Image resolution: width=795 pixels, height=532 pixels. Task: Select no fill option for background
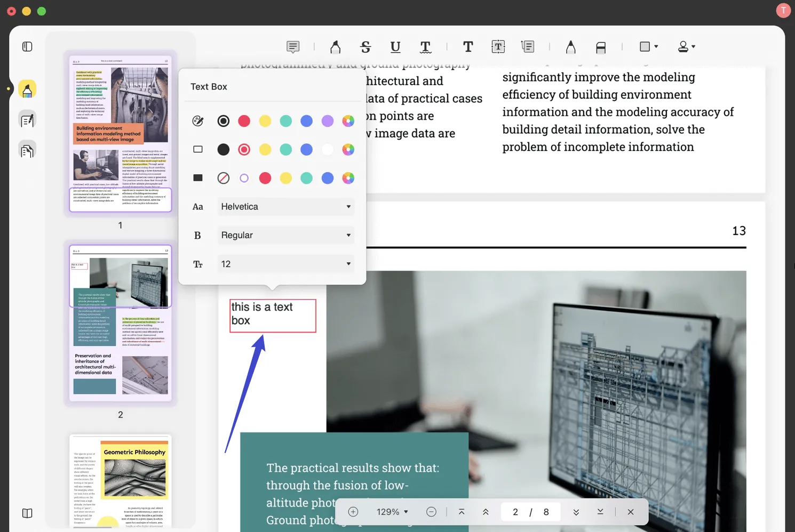click(224, 178)
